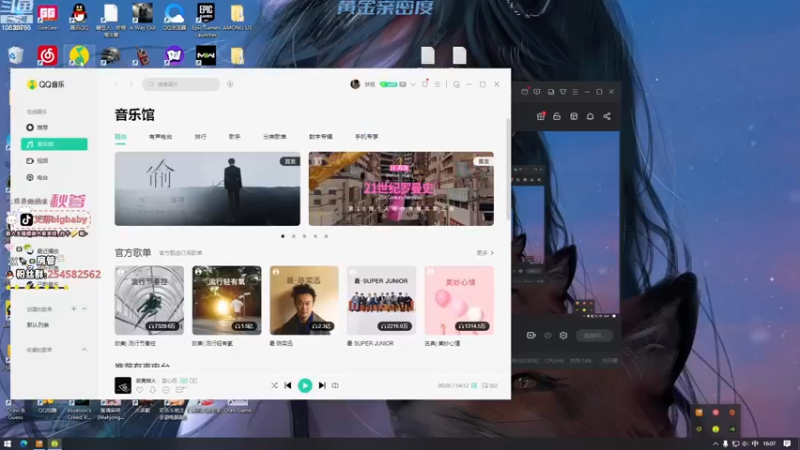The image size is (800, 450).
Task: Click the QQ Music vertical scrollbar
Action: 508,169
